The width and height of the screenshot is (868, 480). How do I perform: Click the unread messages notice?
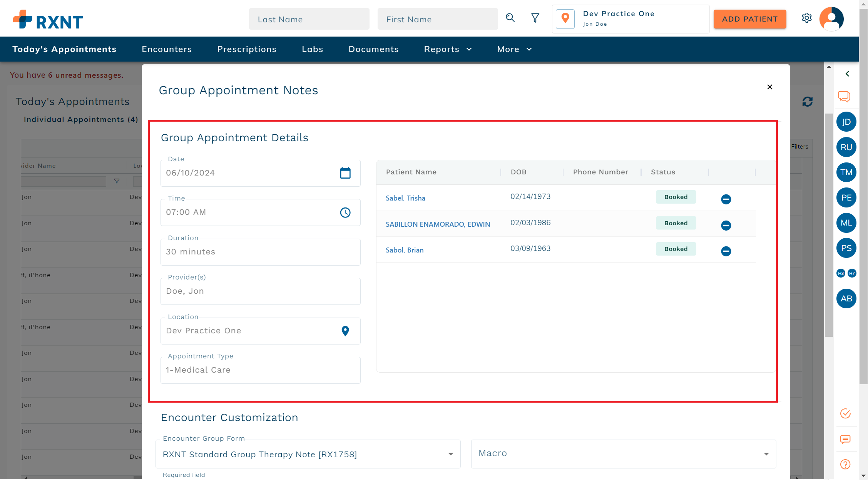(67, 75)
